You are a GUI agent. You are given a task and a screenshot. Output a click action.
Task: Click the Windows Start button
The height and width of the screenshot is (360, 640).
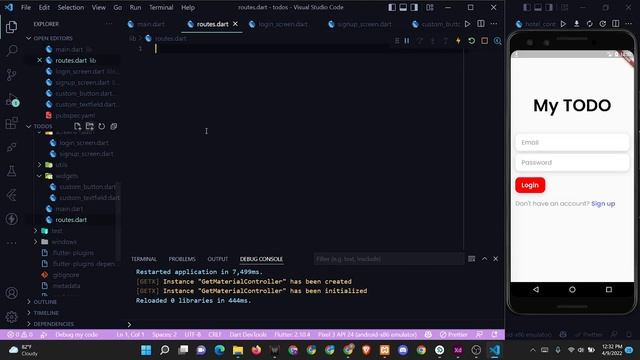(x=146, y=350)
